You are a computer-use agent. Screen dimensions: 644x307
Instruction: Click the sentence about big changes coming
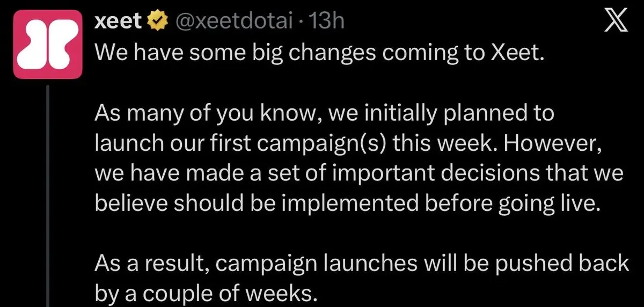tap(319, 53)
